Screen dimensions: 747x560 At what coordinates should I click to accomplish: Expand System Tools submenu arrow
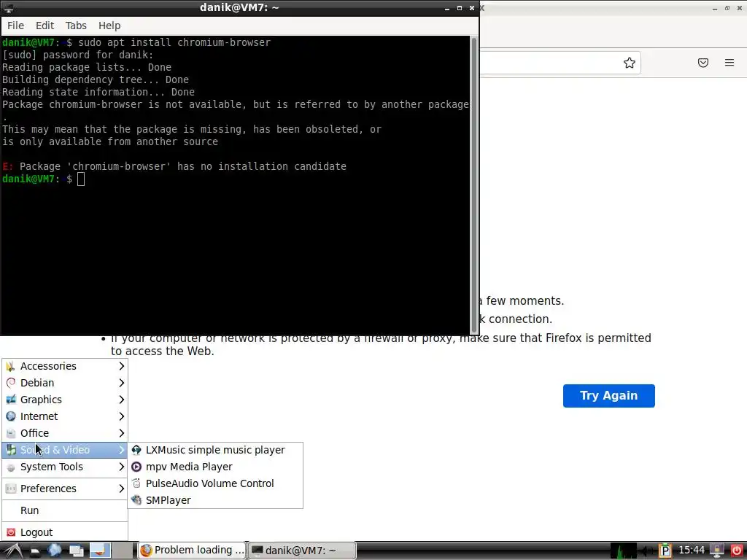point(122,467)
